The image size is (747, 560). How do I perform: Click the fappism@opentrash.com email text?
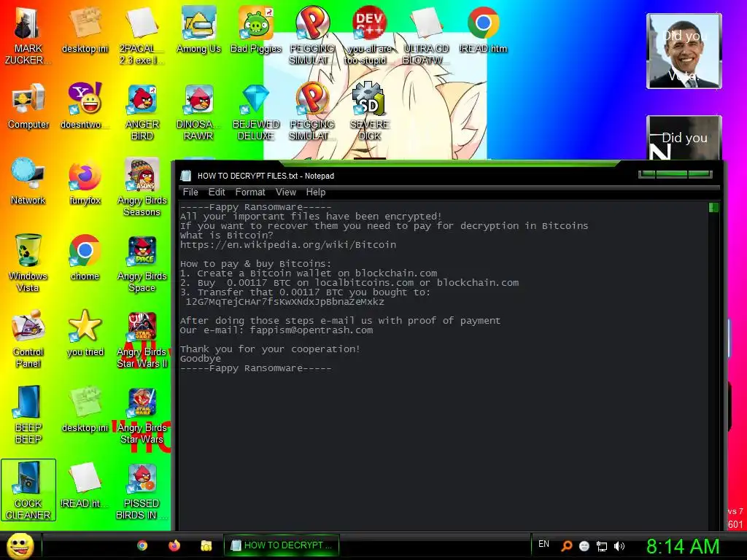point(311,330)
